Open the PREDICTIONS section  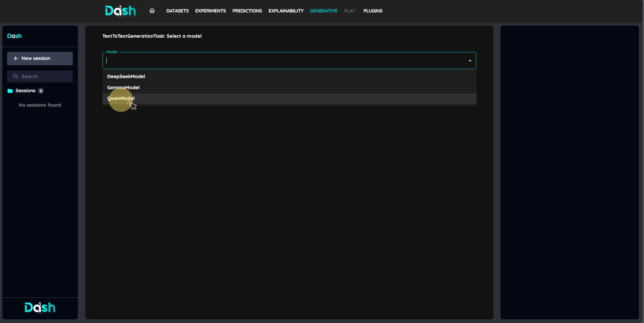click(247, 11)
